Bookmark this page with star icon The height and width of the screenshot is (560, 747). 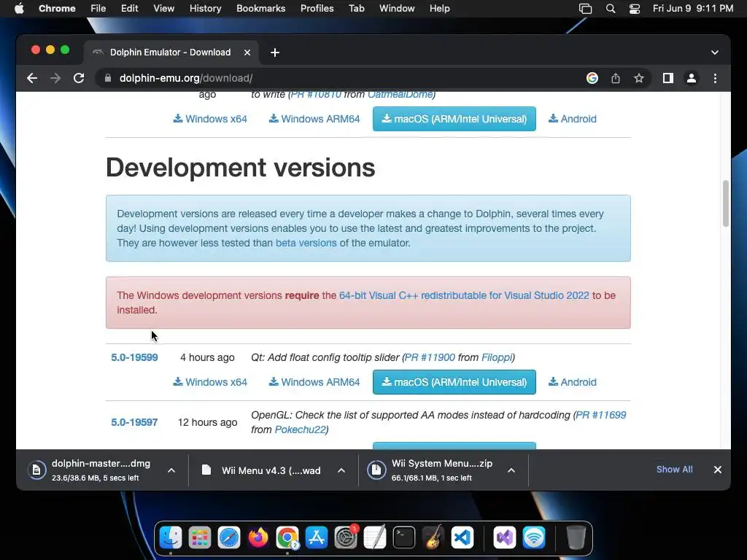(639, 78)
